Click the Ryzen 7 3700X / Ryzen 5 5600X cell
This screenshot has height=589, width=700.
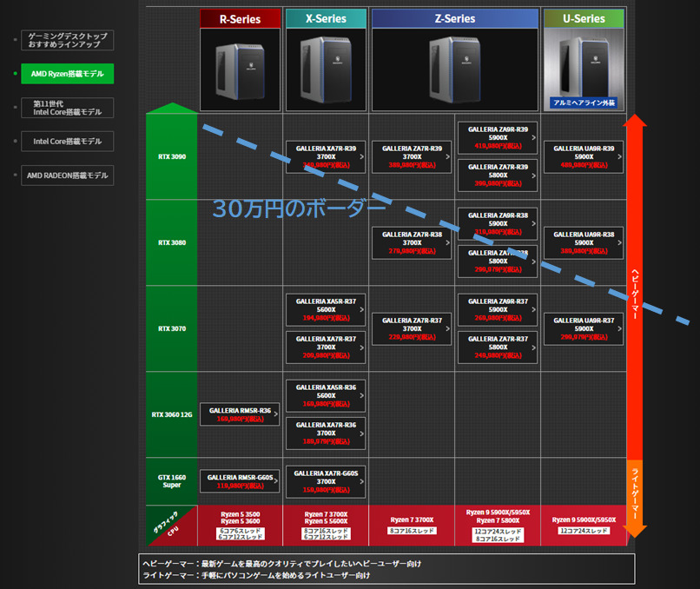click(326, 526)
